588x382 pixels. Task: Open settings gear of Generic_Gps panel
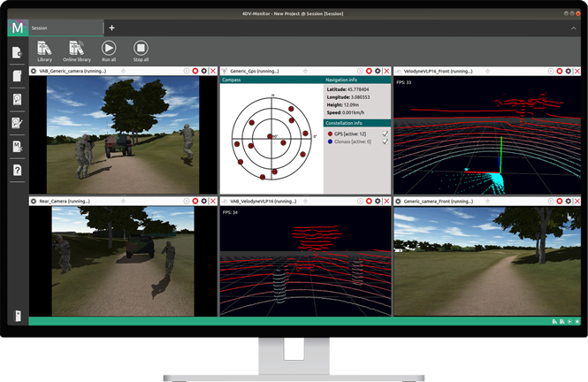tap(378, 71)
